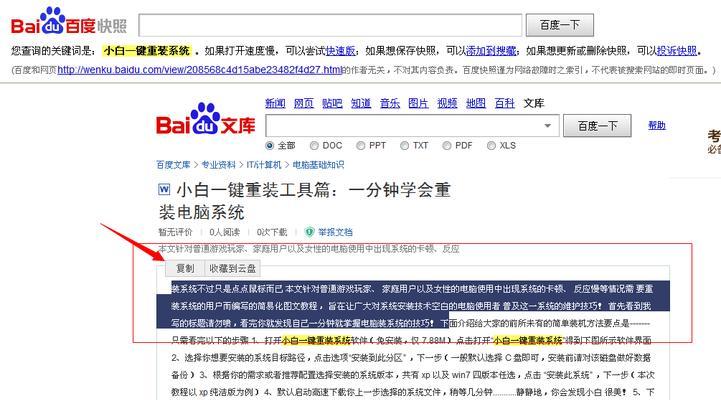Go to 百度文库 breadcrumb
The height and width of the screenshot is (400, 721).
point(173,165)
